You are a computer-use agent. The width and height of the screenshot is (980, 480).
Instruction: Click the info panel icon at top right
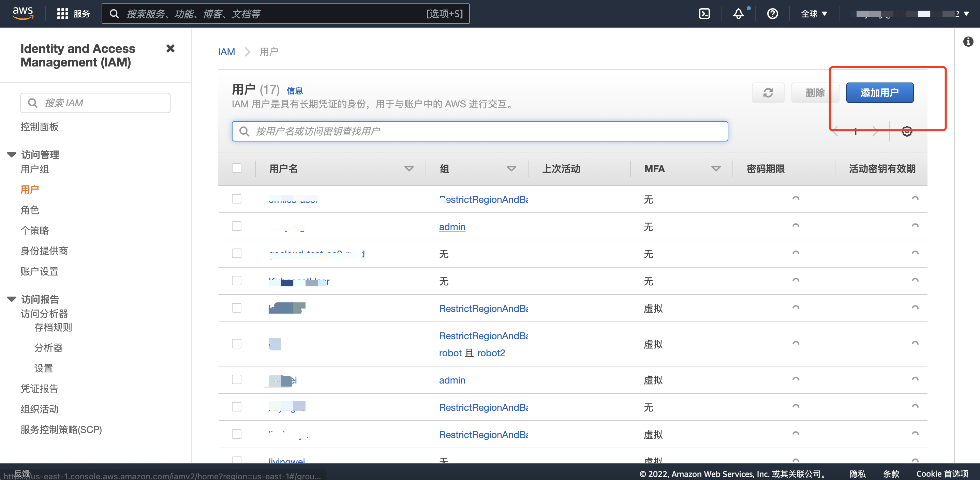click(968, 42)
